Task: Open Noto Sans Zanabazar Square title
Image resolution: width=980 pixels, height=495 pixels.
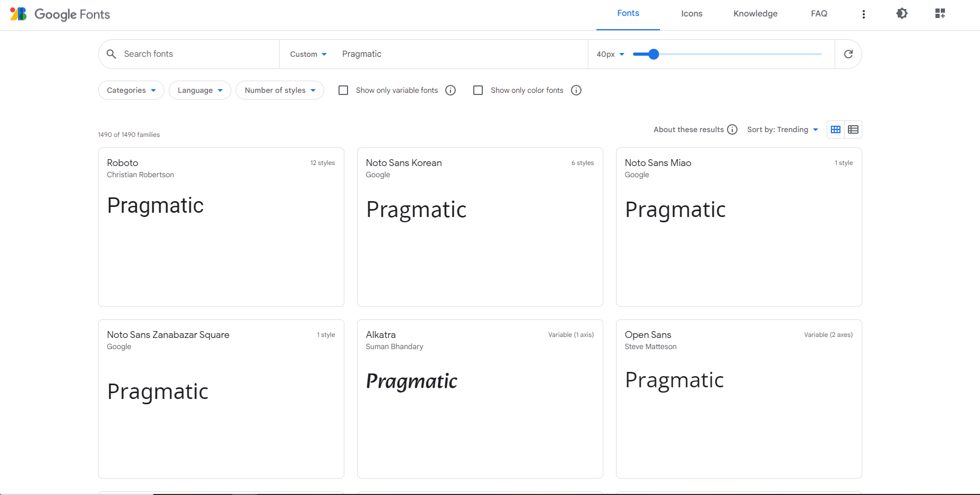Action: coord(168,335)
